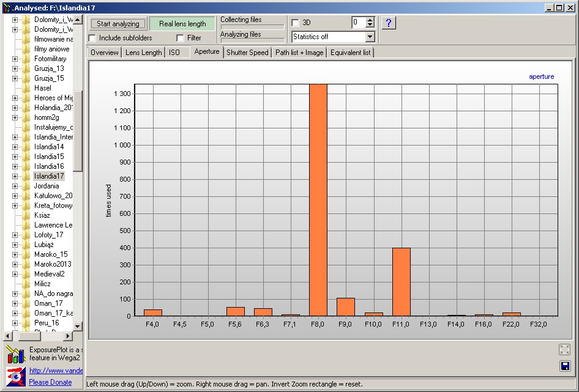Image resolution: width=579 pixels, height=392 pixels.
Task: Click the Islandia17 folder icon
Action: pyautogui.click(x=26, y=176)
